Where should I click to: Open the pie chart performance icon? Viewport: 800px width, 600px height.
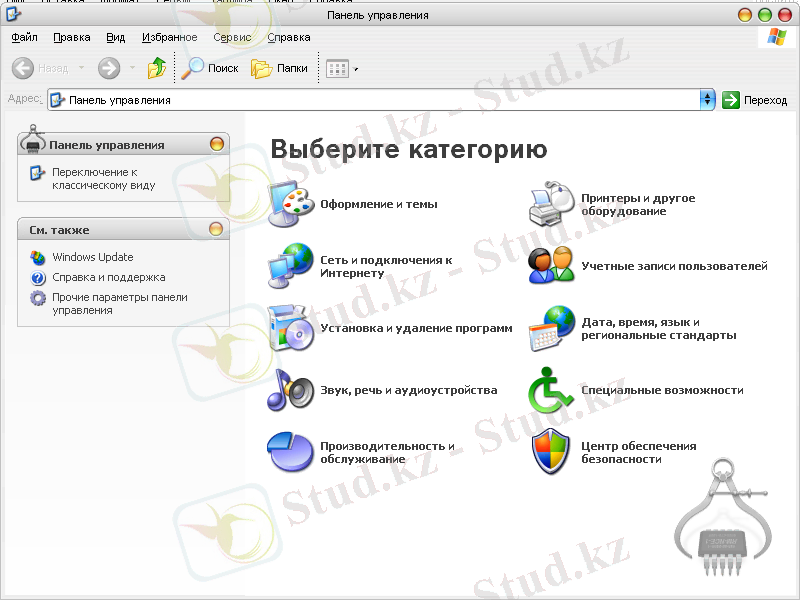coord(290,452)
